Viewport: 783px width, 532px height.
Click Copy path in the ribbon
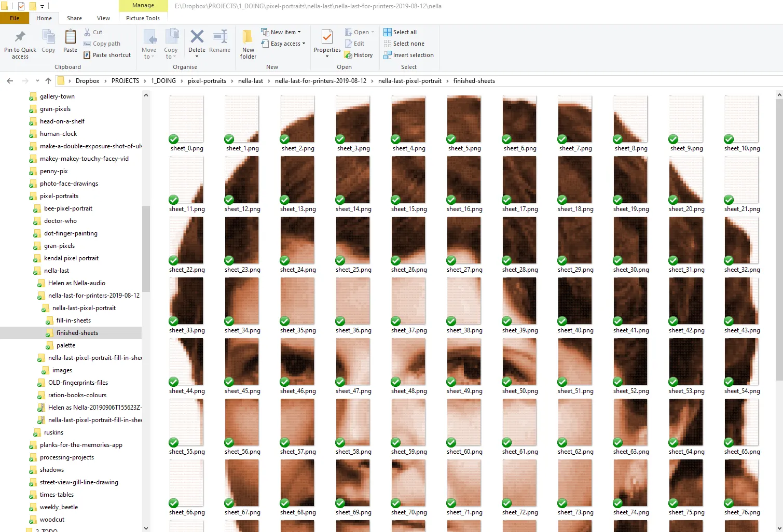[102, 44]
